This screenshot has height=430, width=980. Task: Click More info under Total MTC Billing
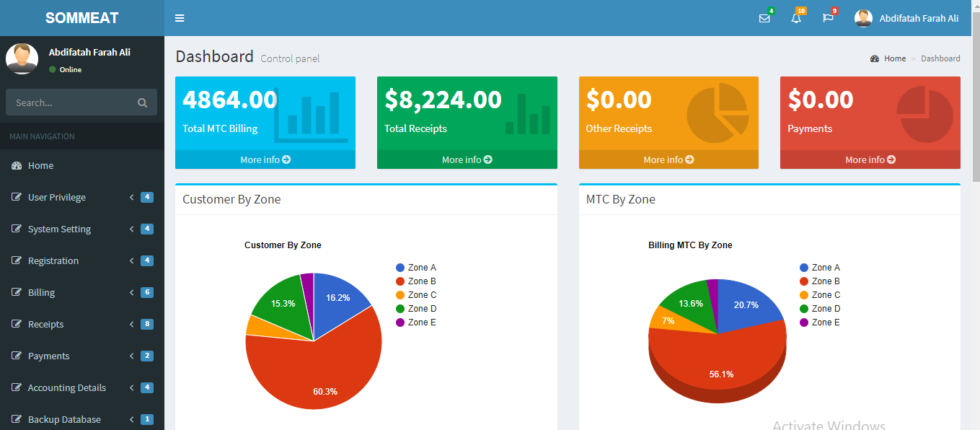(x=265, y=159)
